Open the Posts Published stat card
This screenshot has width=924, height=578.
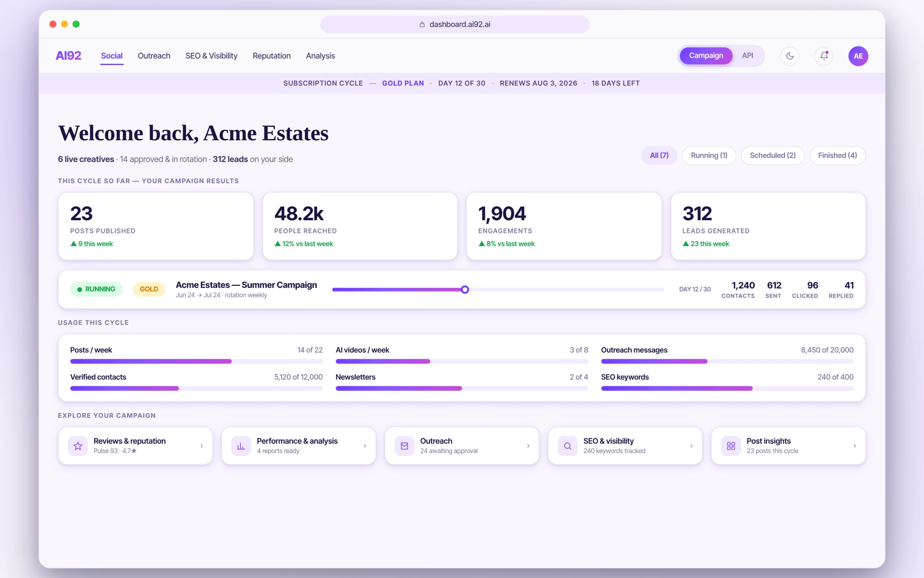point(156,226)
